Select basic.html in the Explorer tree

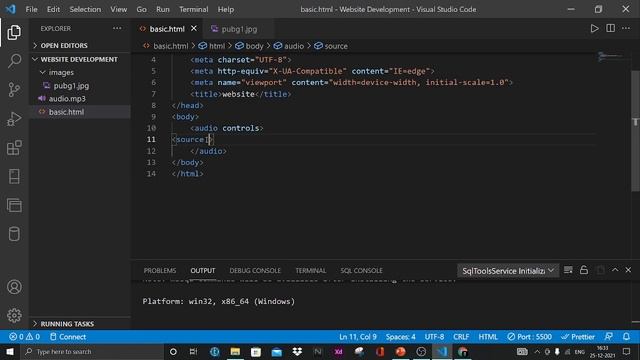coord(80,112)
